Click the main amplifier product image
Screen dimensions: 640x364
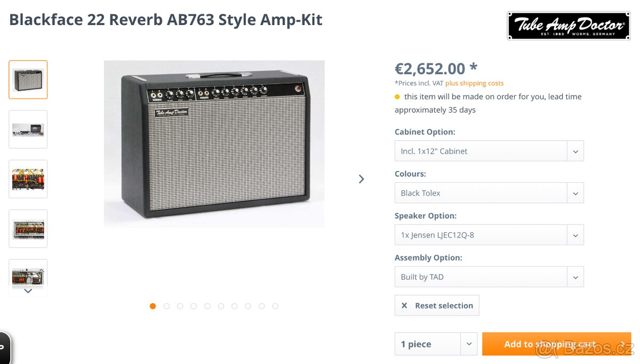pyautogui.click(x=214, y=144)
